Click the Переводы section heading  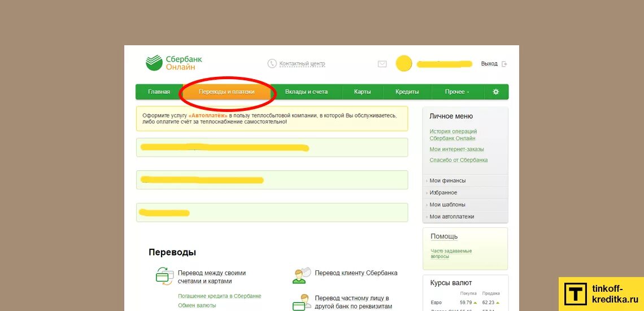coord(172,252)
